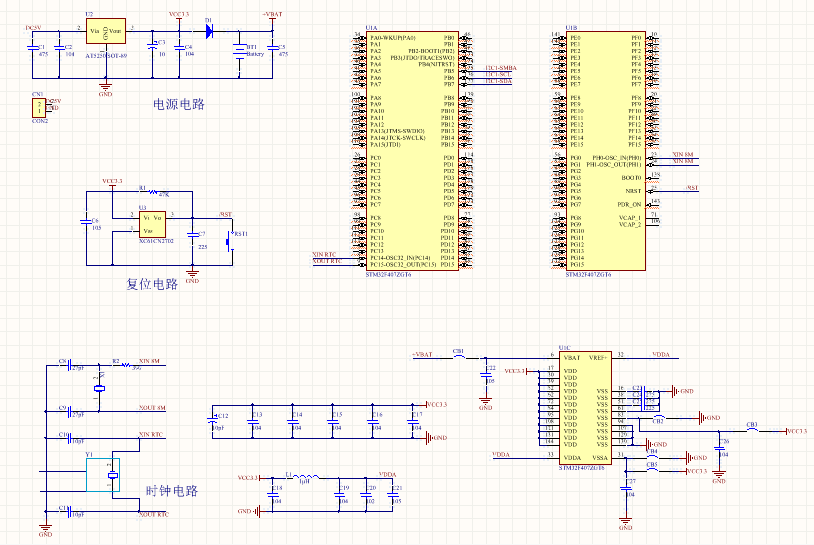Select the I2C1-SCL net label

pos(499,74)
